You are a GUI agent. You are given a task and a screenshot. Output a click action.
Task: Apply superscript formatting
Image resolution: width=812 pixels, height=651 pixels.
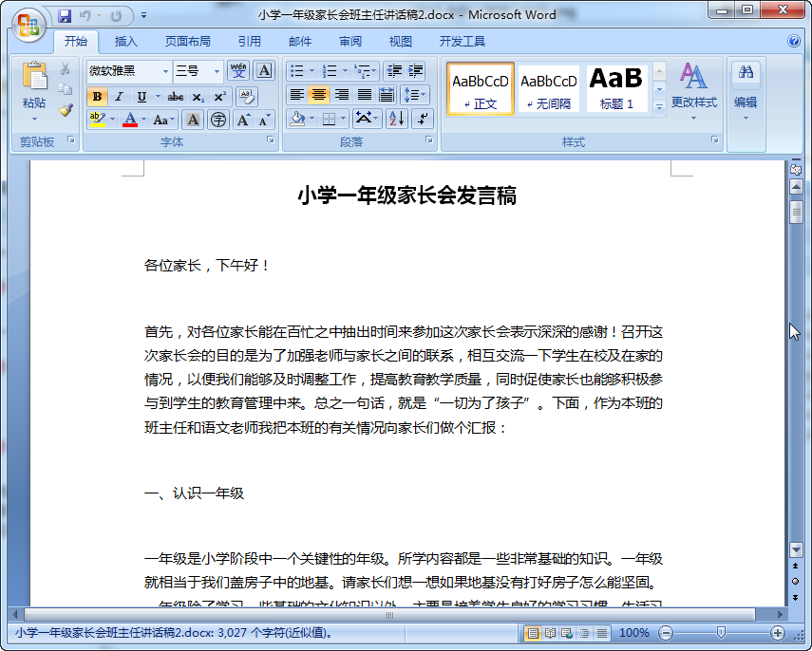(x=219, y=96)
